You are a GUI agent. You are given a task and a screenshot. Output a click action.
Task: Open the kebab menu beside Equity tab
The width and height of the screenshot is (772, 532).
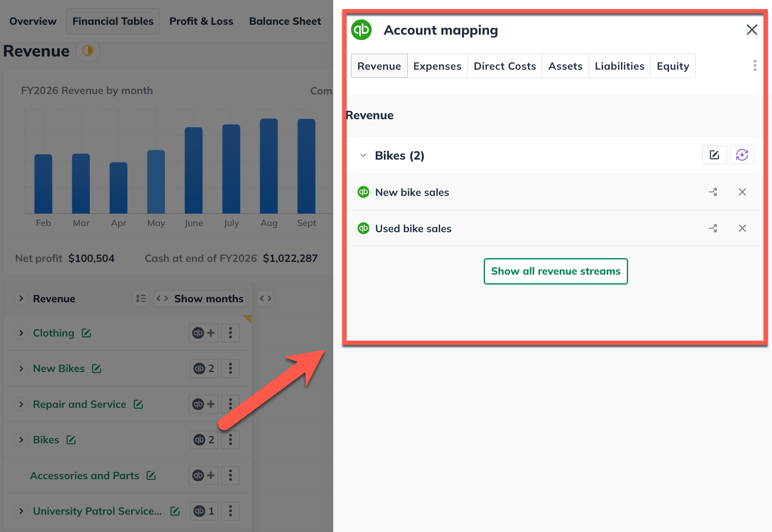coord(755,66)
